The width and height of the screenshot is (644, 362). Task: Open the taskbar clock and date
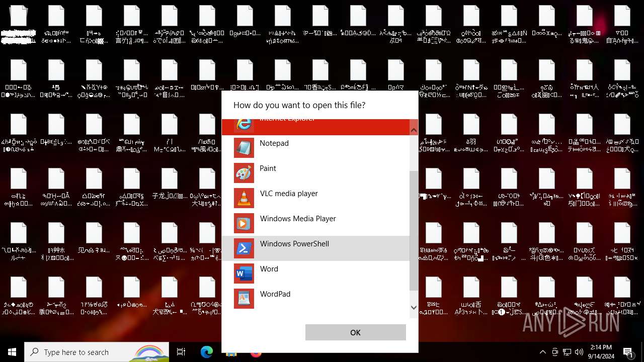601,352
